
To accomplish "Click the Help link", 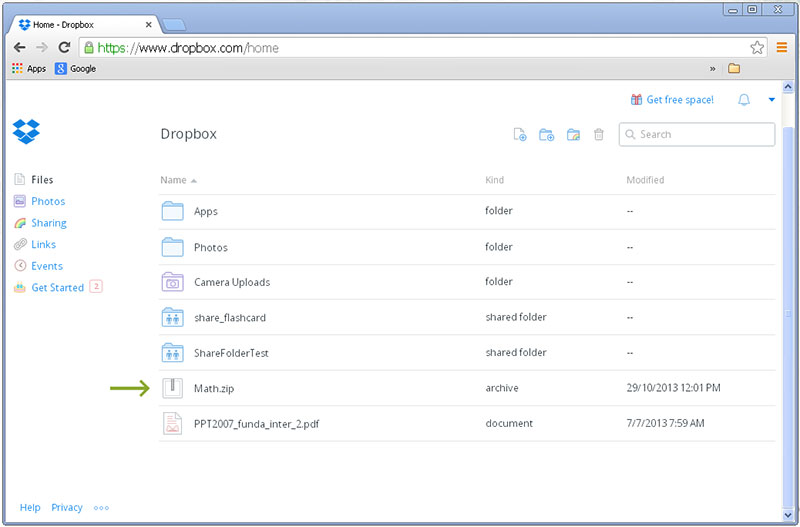I will click(30, 507).
